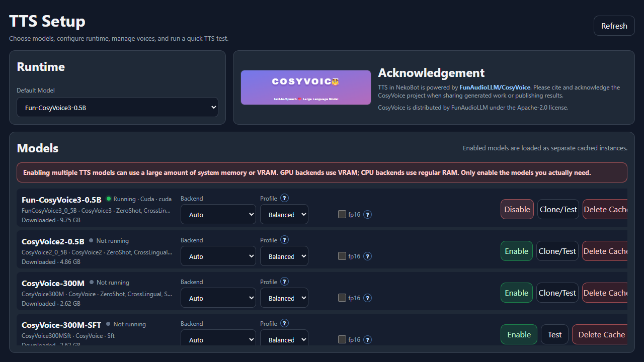The height and width of the screenshot is (362, 644).
Task: Open Backend dropdown for CosyVoice2-0.5B
Action: pos(218,256)
